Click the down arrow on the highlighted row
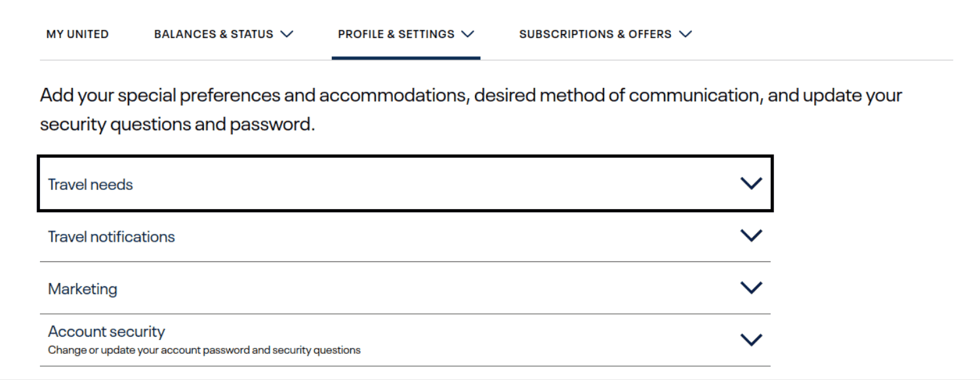 752,183
